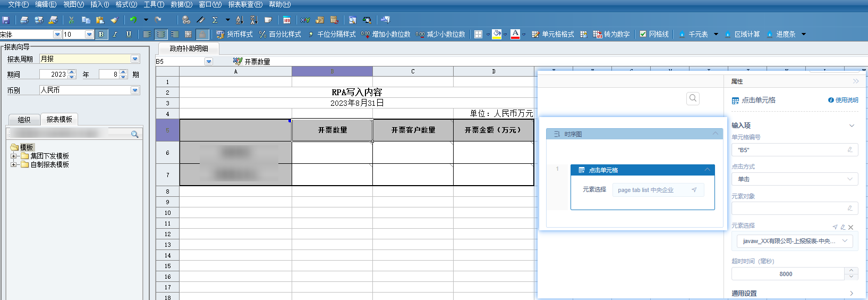
Task: Click the Italic formatting icon
Action: click(x=115, y=34)
